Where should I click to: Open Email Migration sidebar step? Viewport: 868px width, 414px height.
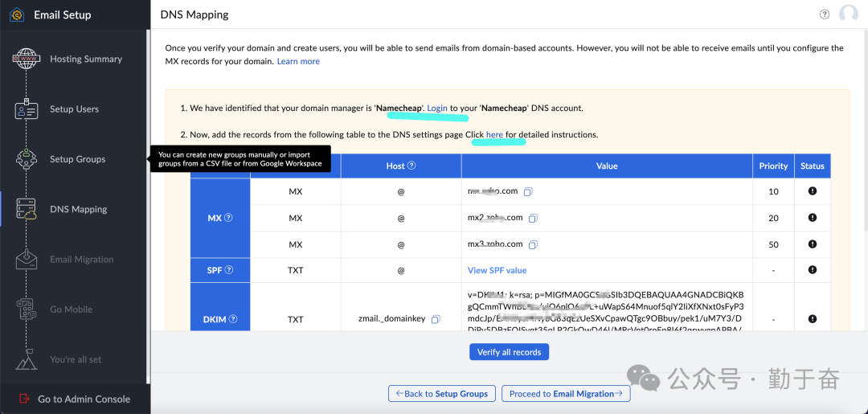81,260
